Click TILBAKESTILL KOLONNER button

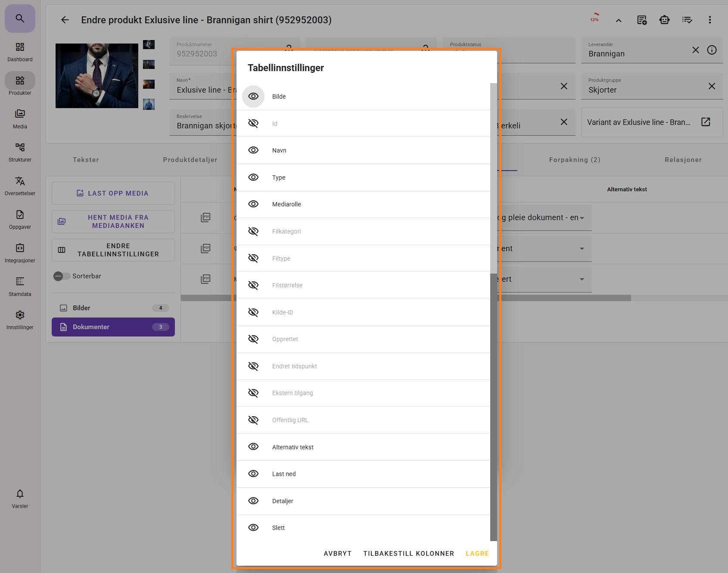coord(408,554)
